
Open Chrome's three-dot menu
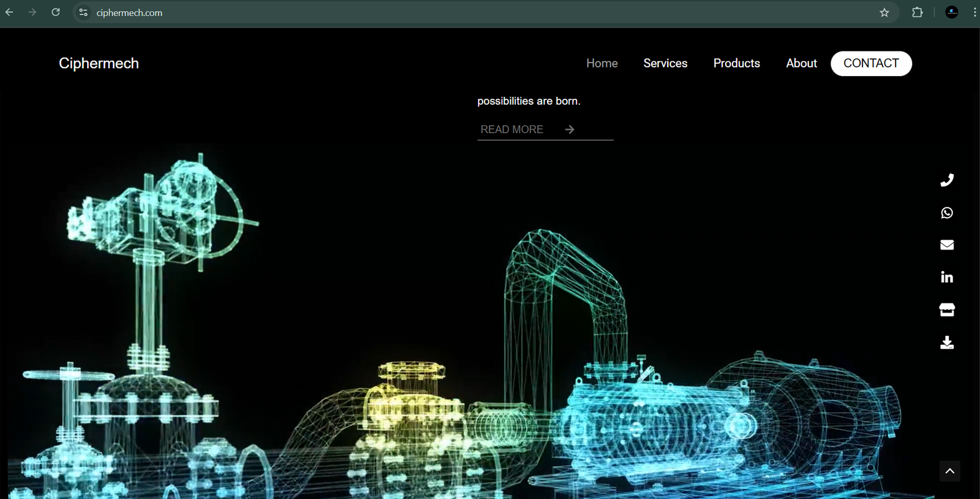[974, 12]
